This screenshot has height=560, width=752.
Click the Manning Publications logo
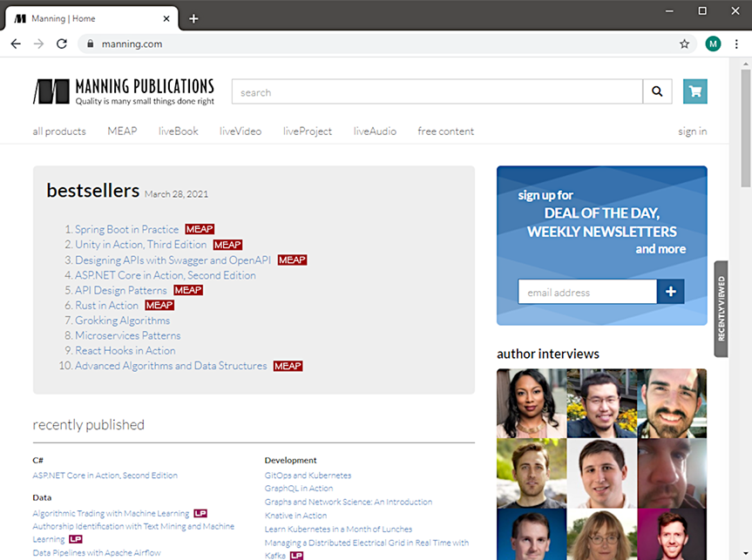124,91
